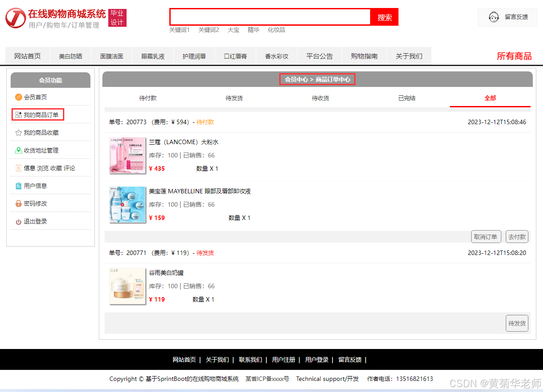The height and width of the screenshot is (392, 543).
Task: Click the 留言反馈 button at top right
Action: 508,17
